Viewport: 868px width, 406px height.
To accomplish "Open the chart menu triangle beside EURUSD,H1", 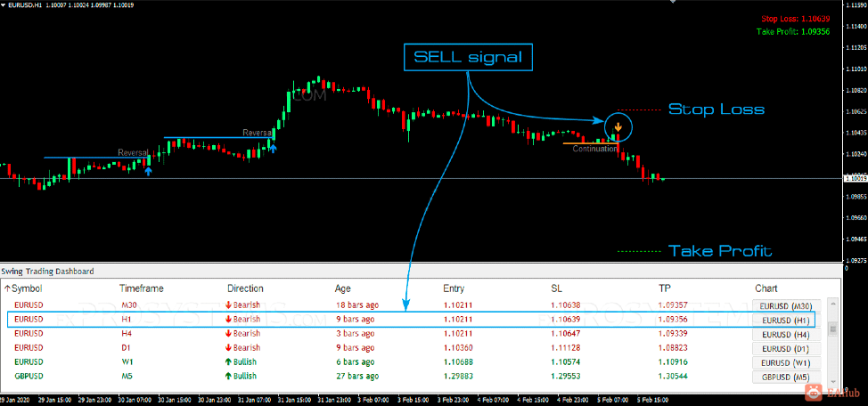I will (x=4, y=4).
